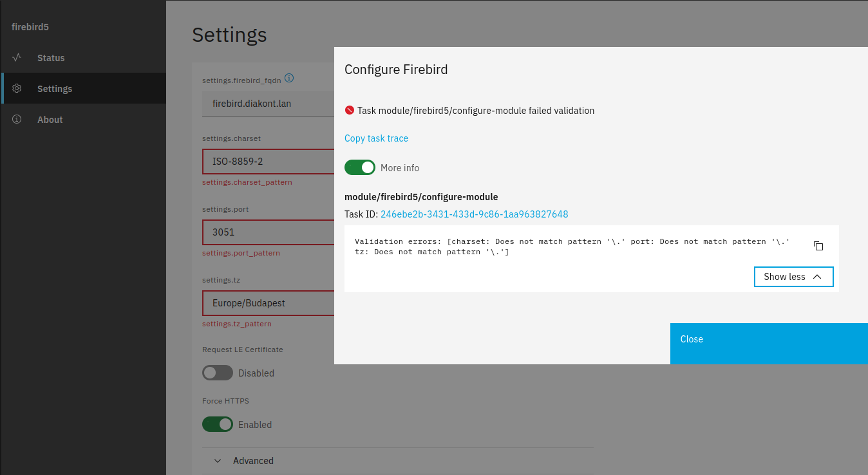This screenshot has width=868, height=475.
Task: Select the timezone field with Europe/Budapest
Action: pos(269,303)
